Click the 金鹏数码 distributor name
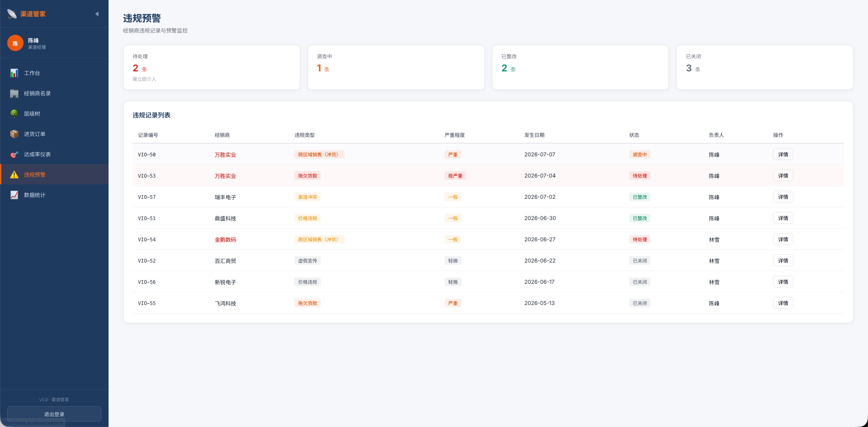The height and width of the screenshot is (427, 868). 225,239
